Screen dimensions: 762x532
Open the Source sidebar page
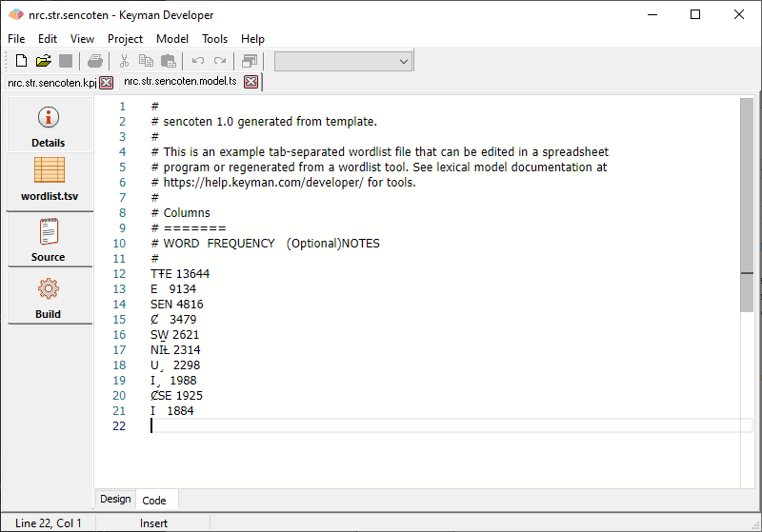coord(49,240)
